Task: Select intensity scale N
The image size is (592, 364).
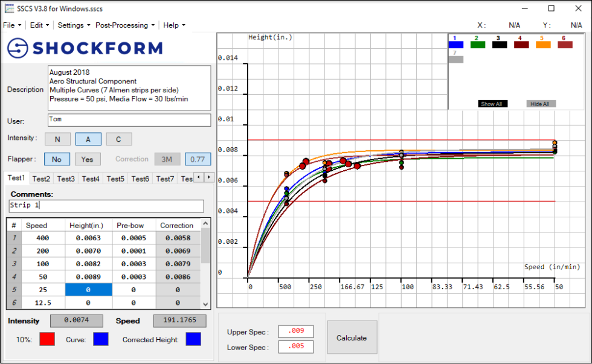Action: coord(57,139)
